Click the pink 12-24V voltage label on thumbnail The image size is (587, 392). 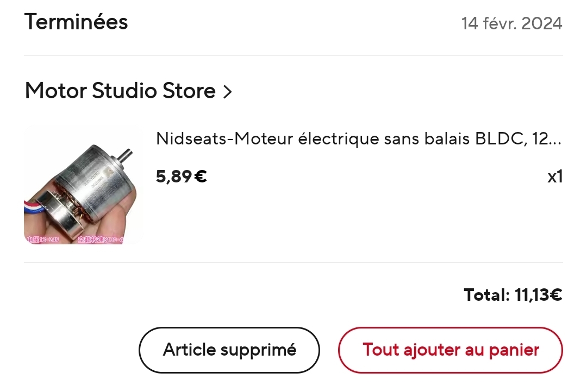point(43,239)
